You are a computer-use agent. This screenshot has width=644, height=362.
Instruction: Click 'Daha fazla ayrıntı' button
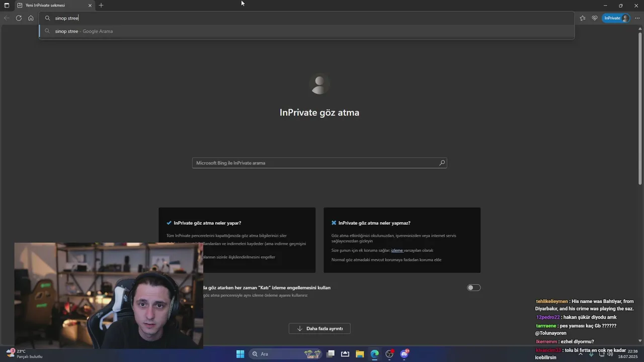click(319, 328)
